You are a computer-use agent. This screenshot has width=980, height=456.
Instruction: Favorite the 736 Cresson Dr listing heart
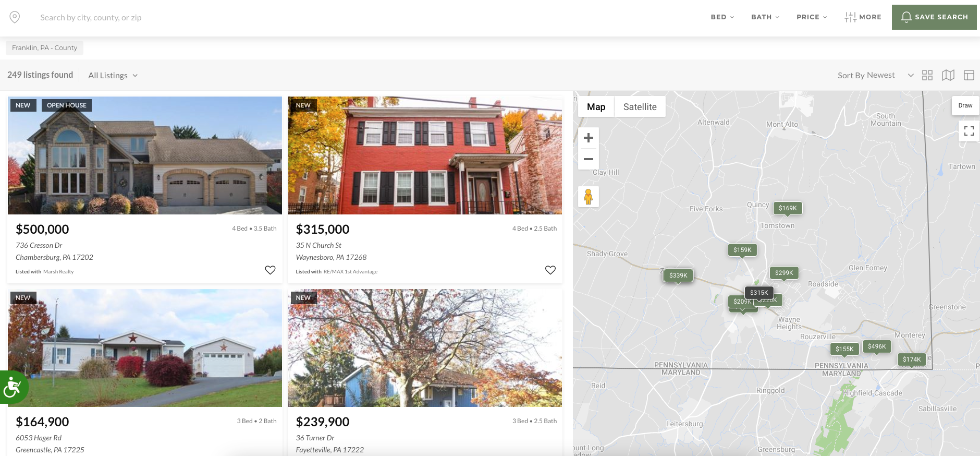270,270
